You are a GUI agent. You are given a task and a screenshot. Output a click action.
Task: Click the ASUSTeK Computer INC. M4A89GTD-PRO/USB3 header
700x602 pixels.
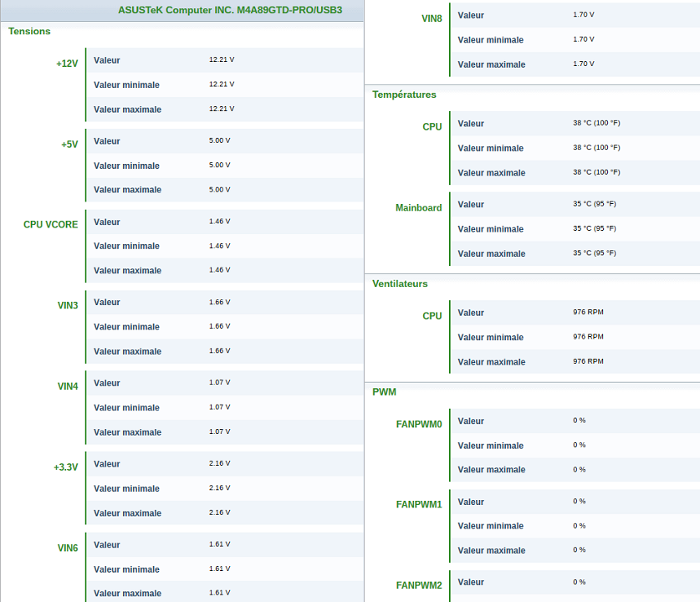click(230, 10)
